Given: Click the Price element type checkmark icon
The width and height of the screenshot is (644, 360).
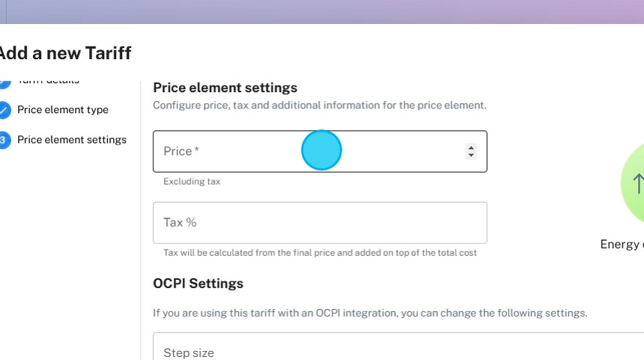Looking at the screenshot, I should pyautogui.click(x=4, y=110).
